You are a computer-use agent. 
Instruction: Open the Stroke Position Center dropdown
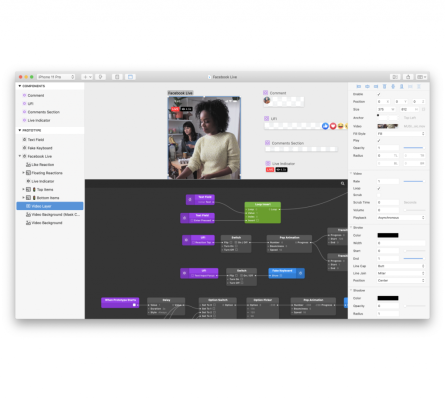click(401, 280)
